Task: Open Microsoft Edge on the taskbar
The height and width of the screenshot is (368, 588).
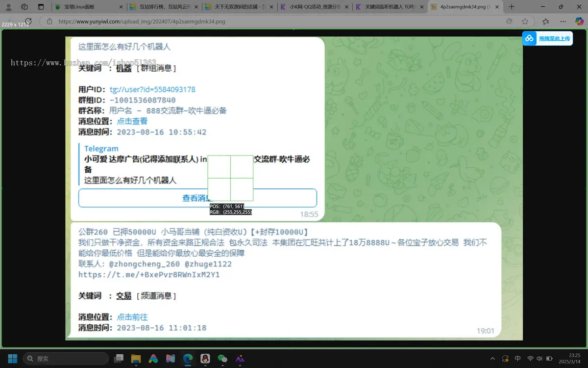Action: [188, 359]
